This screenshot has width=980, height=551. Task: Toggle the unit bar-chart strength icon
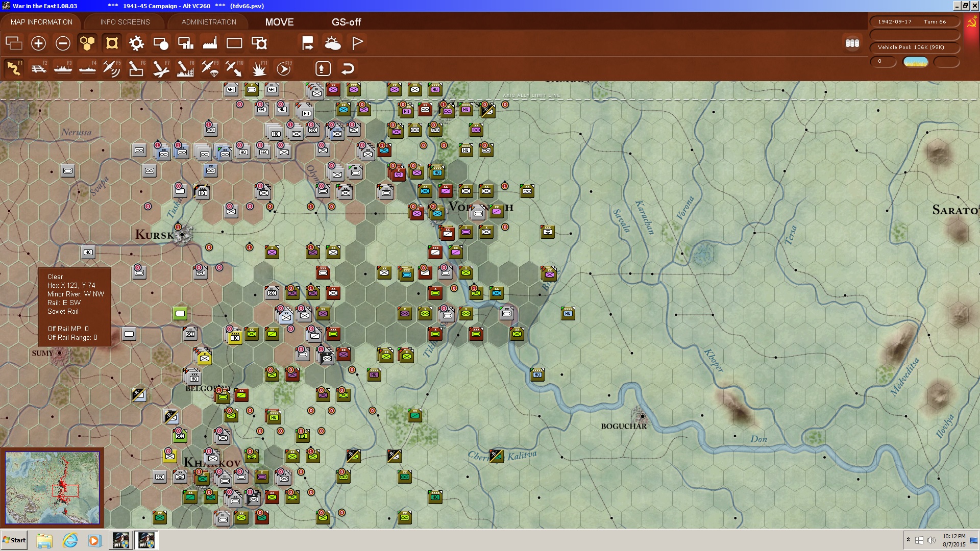click(185, 43)
